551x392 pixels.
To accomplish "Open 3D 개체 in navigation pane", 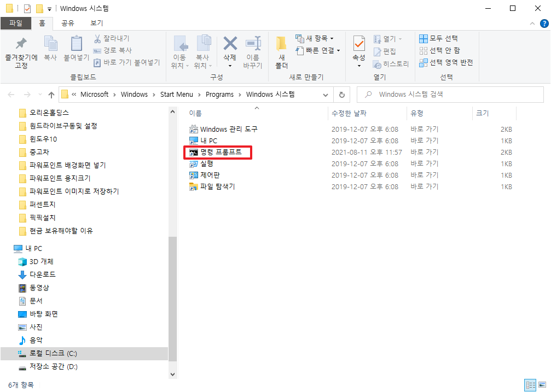I will pos(36,262).
